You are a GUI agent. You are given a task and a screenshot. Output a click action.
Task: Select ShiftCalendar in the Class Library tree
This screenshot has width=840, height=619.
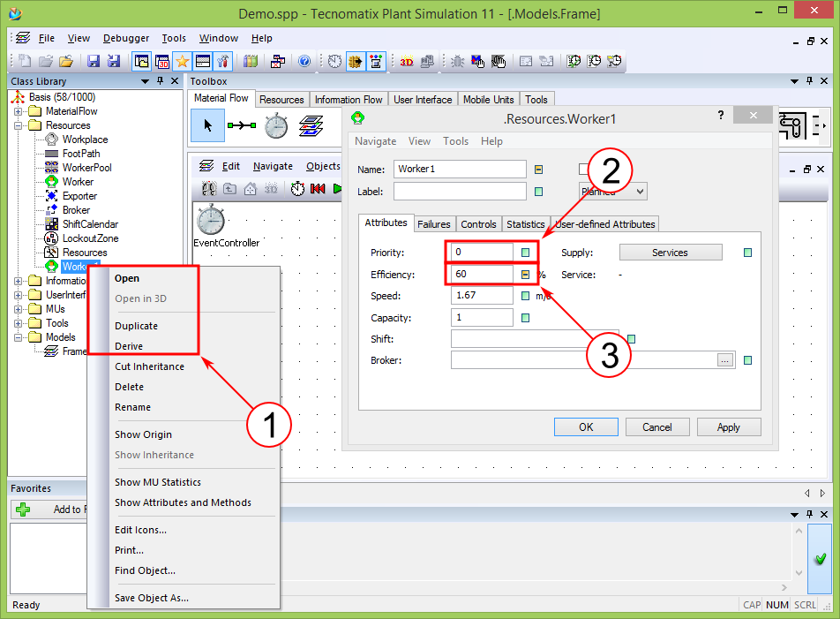[90, 224]
